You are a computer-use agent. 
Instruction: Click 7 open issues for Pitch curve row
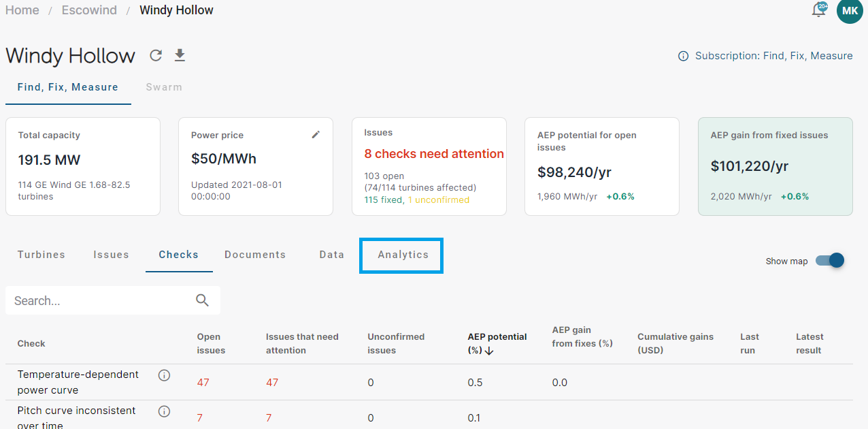pos(199,417)
